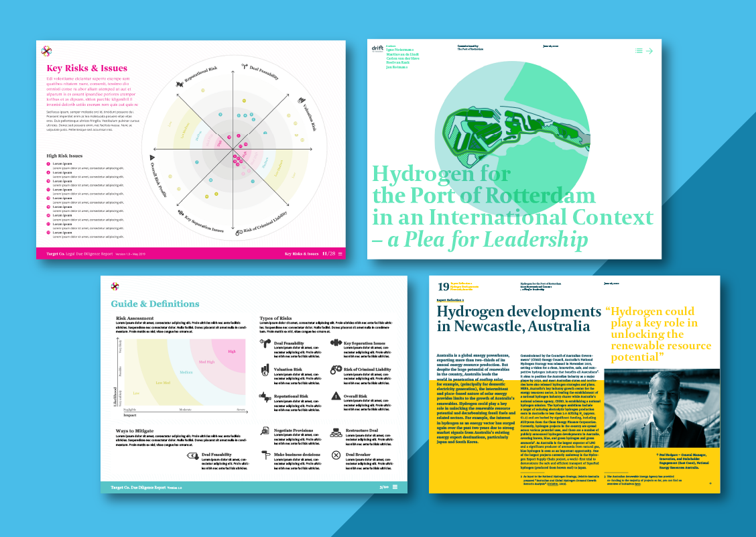Click the key icon beside Deal Feasibility under Types of Risks
756x537 pixels.
pos(265,343)
